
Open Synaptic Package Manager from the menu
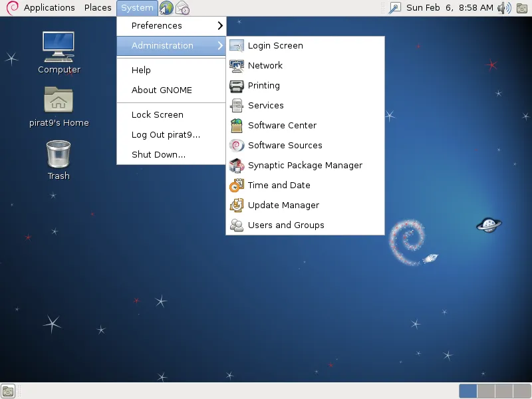click(x=305, y=166)
